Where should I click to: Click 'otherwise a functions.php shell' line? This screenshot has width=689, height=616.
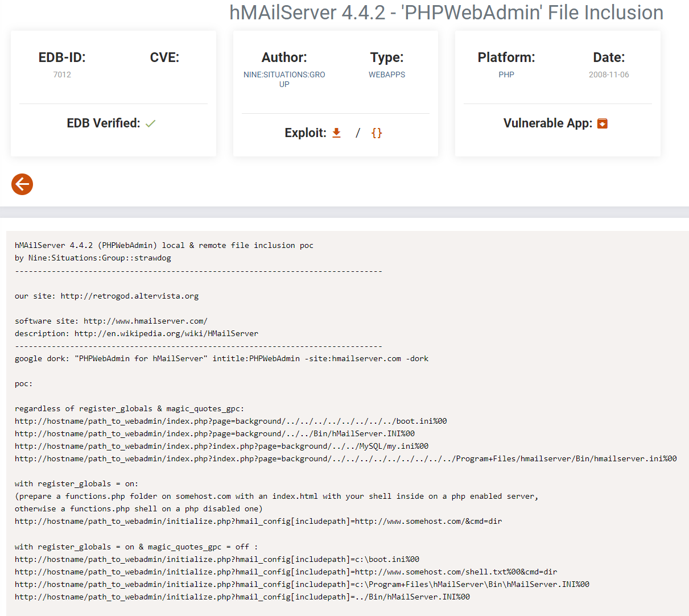[x=139, y=508]
